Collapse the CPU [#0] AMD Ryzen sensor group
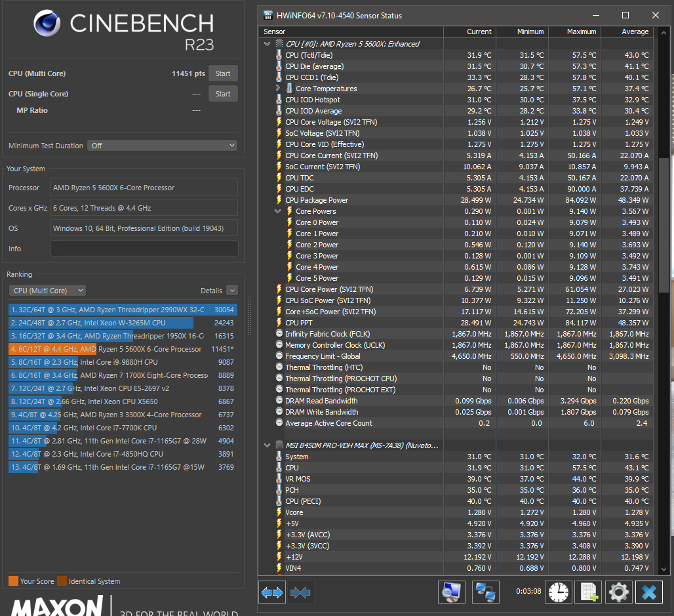This screenshot has height=616, width=674. (267, 44)
